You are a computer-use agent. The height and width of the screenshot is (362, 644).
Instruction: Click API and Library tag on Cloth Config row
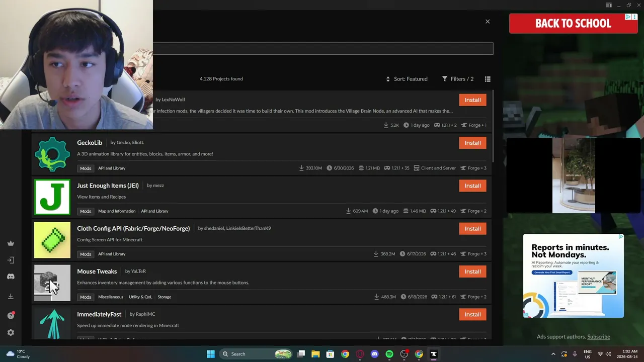pos(112,254)
